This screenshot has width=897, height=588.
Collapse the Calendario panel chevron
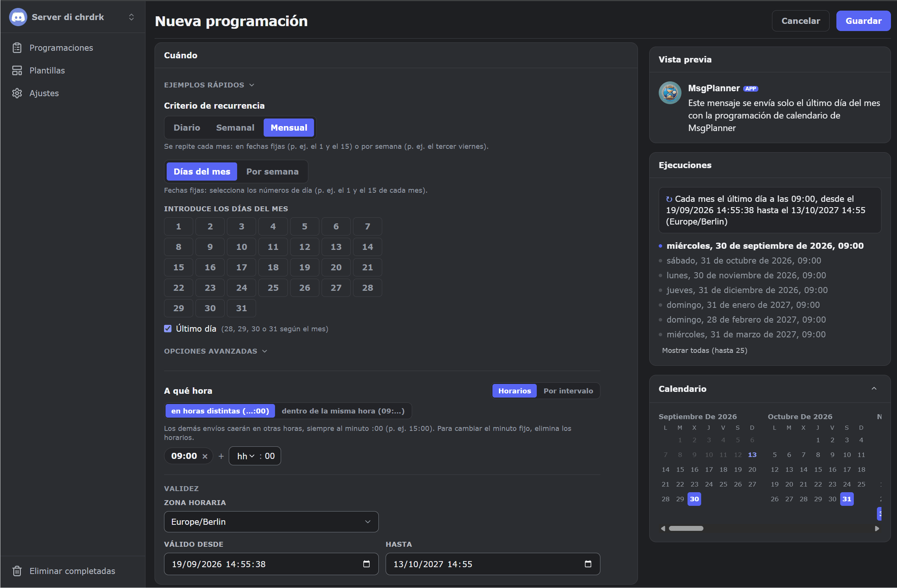point(874,388)
